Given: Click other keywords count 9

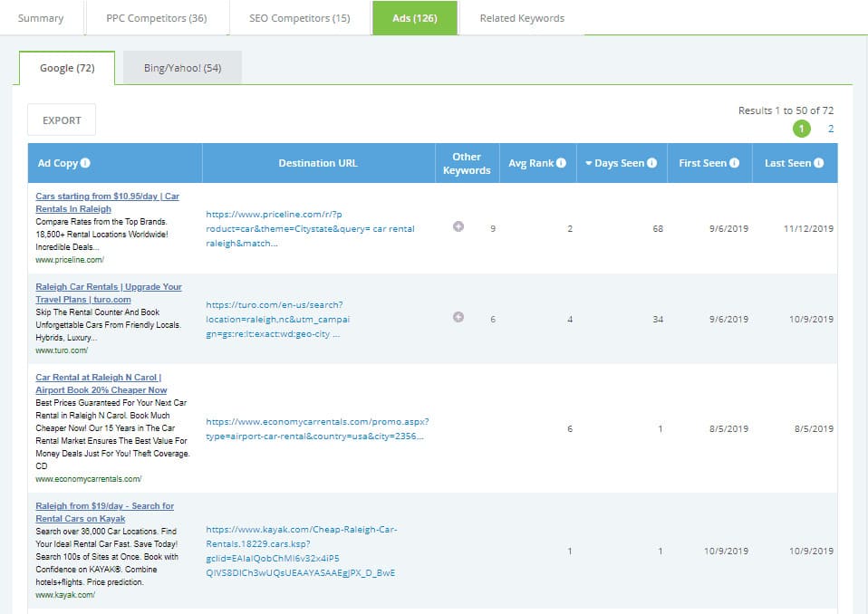Looking at the screenshot, I should (x=493, y=228).
